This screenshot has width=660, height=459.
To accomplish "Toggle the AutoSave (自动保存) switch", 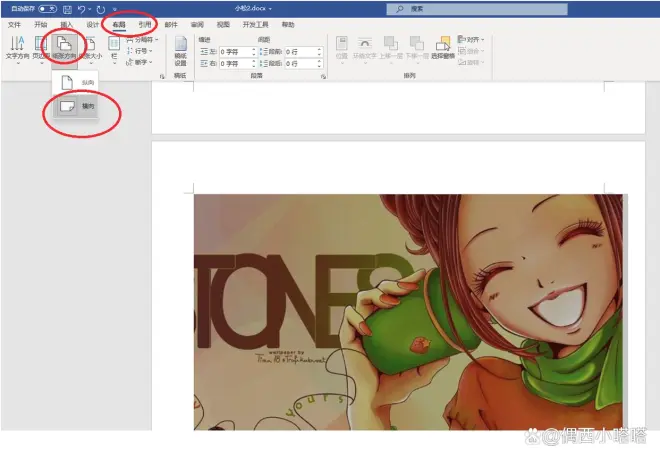I will pyautogui.click(x=47, y=8).
